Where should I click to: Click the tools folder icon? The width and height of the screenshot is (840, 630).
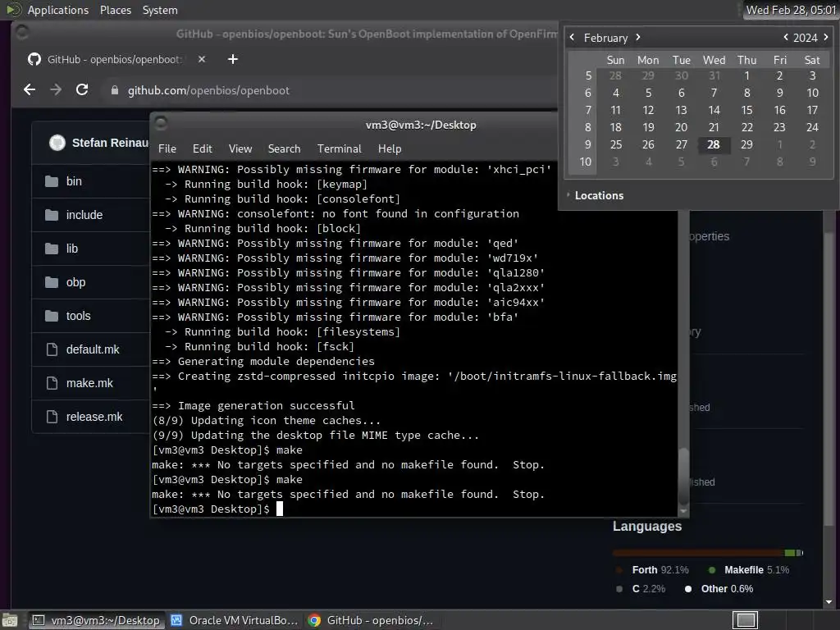[x=52, y=316]
